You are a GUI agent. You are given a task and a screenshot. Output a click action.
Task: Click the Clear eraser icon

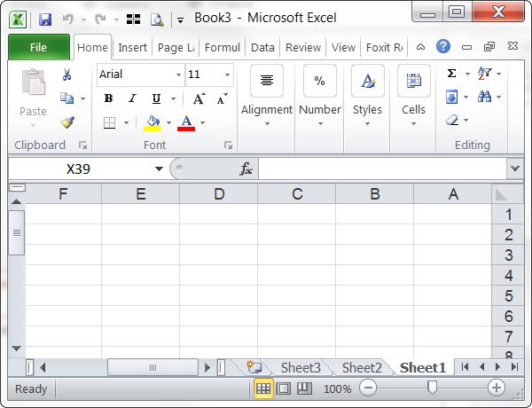452,120
